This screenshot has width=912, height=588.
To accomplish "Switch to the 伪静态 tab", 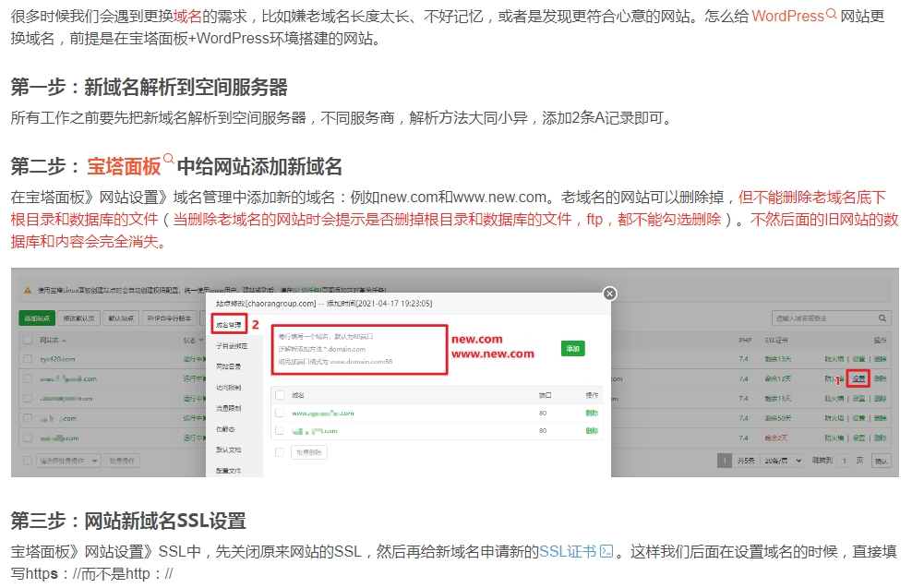I will (225, 429).
